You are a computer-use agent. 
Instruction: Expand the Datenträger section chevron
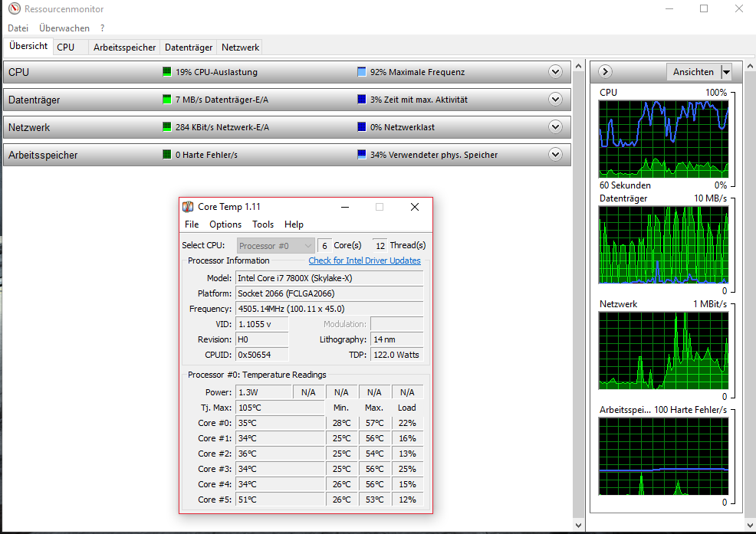[x=555, y=100]
